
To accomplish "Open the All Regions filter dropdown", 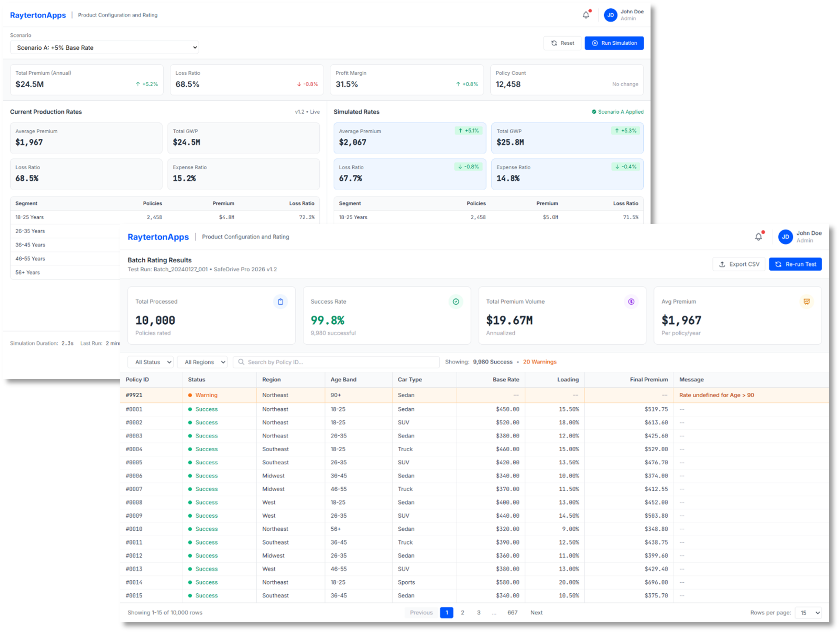I will click(202, 362).
